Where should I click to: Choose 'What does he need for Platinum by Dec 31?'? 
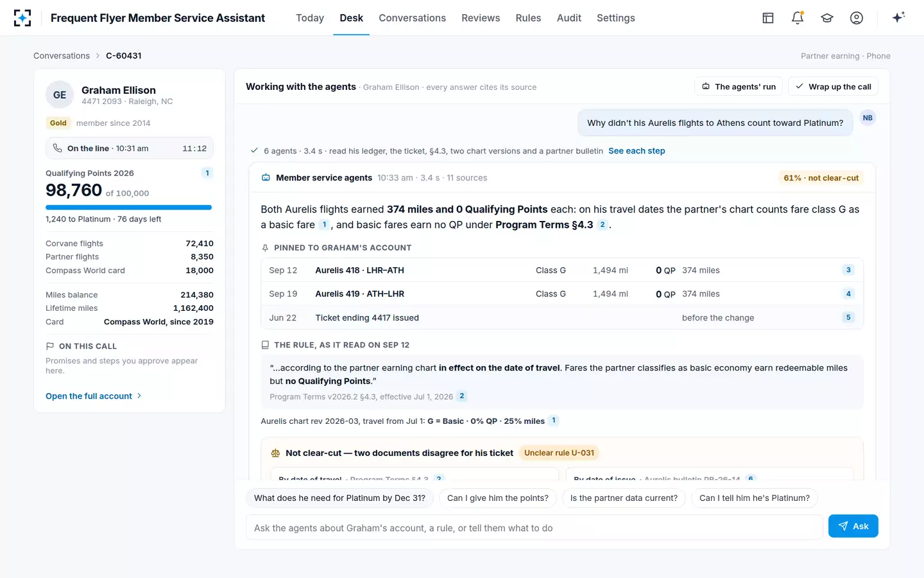pyautogui.click(x=339, y=498)
